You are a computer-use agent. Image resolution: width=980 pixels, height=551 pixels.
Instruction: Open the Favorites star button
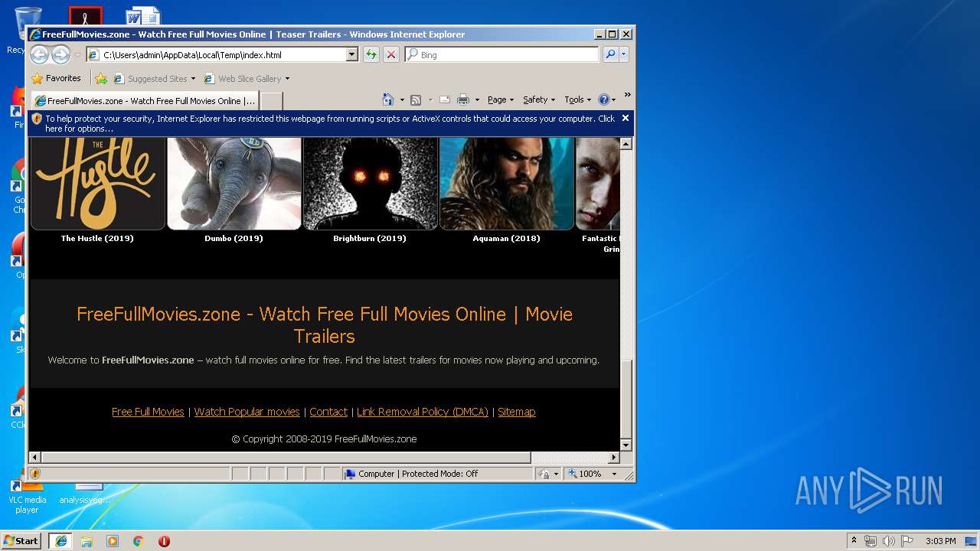tap(56, 78)
